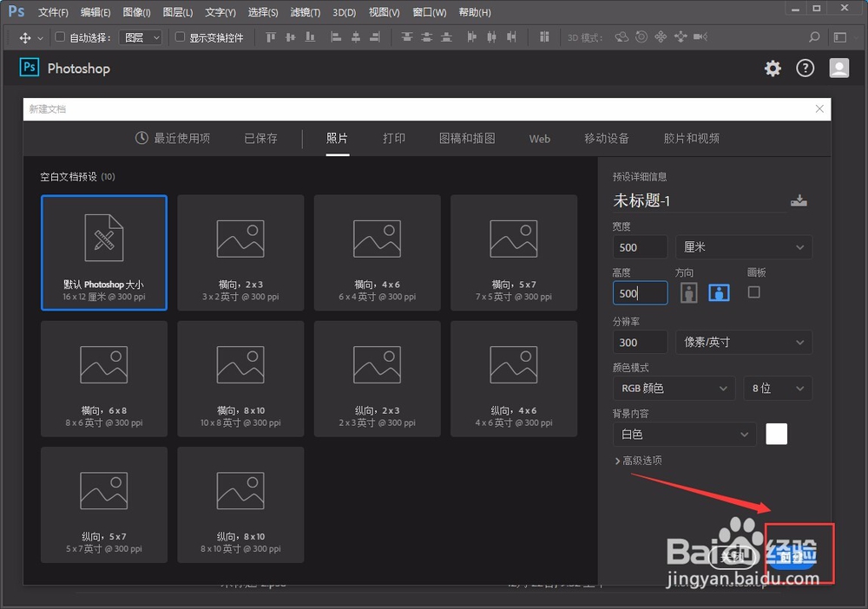868x609 pixels.
Task: Click align horizontal centers icon
Action: click(x=355, y=37)
